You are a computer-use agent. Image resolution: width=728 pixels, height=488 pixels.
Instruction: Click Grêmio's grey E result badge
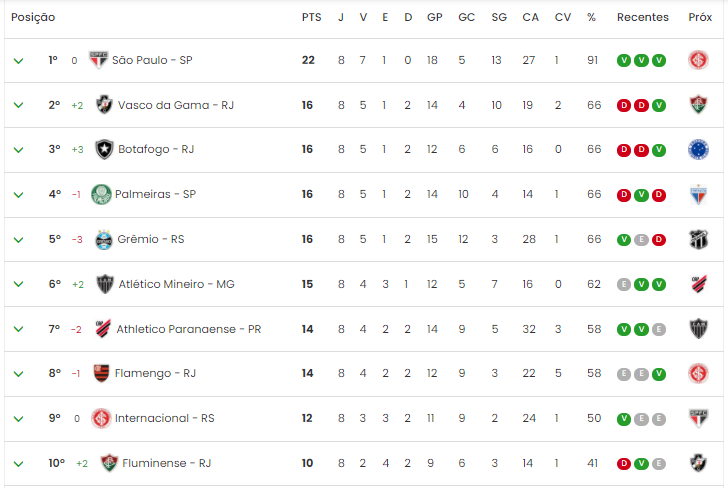[x=641, y=240]
